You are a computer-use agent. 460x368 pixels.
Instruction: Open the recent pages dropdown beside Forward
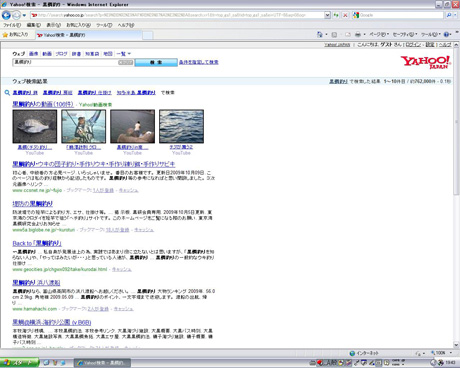tap(24, 15)
